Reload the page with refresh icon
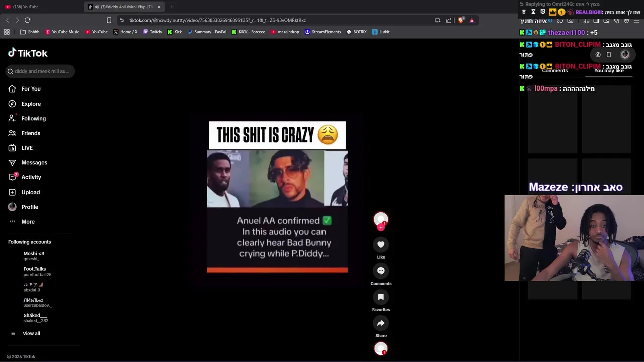Image resolution: width=644 pixels, height=362 pixels. [x=27, y=20]
